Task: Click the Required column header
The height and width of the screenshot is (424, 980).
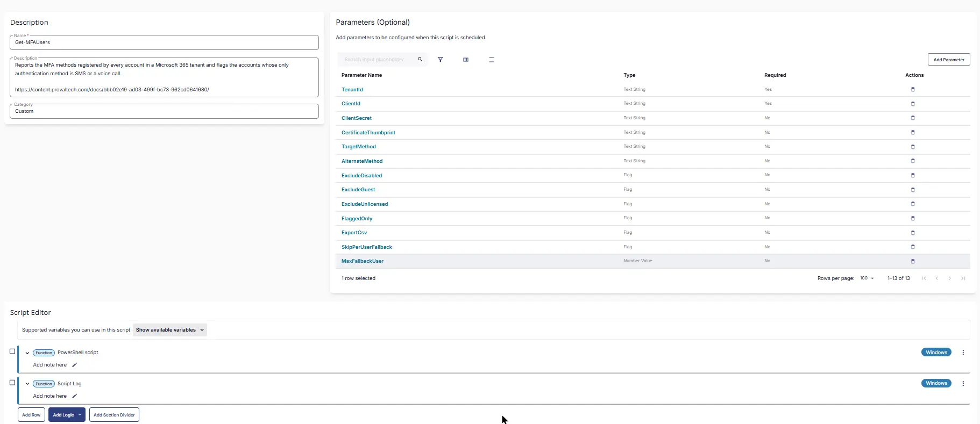Action: pyautogui.click(x=775, y=75)
